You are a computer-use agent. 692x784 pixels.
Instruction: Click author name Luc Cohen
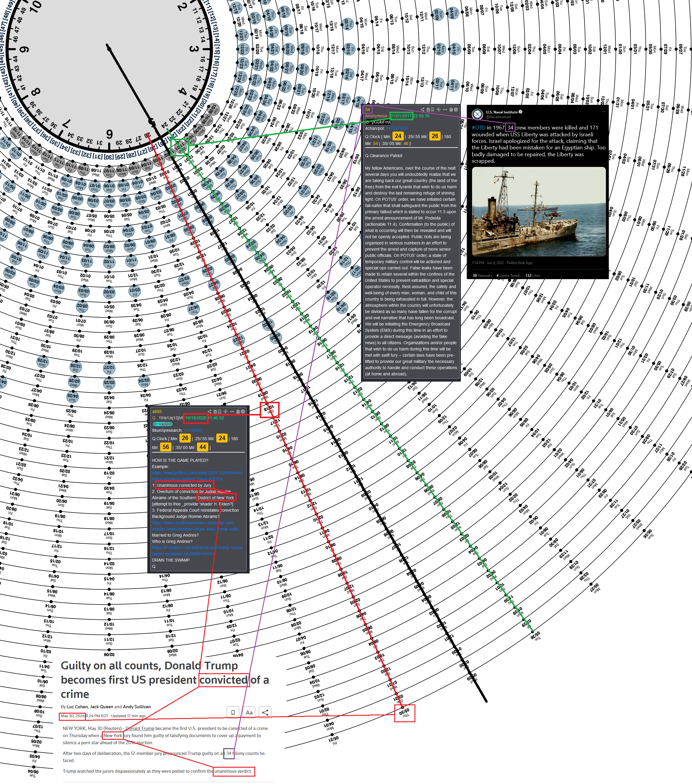tap(78, 706)
